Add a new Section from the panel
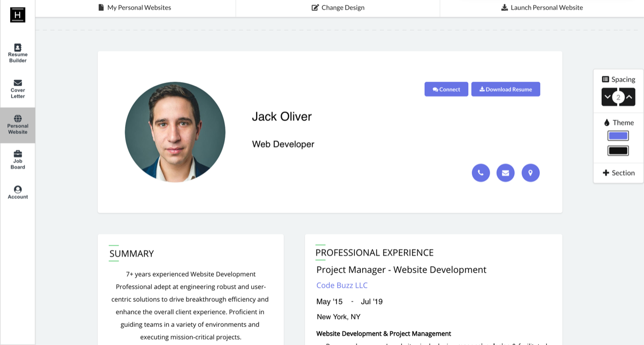Image resolution: width=644 pixels, height=345 pixels. pos(618,173)
